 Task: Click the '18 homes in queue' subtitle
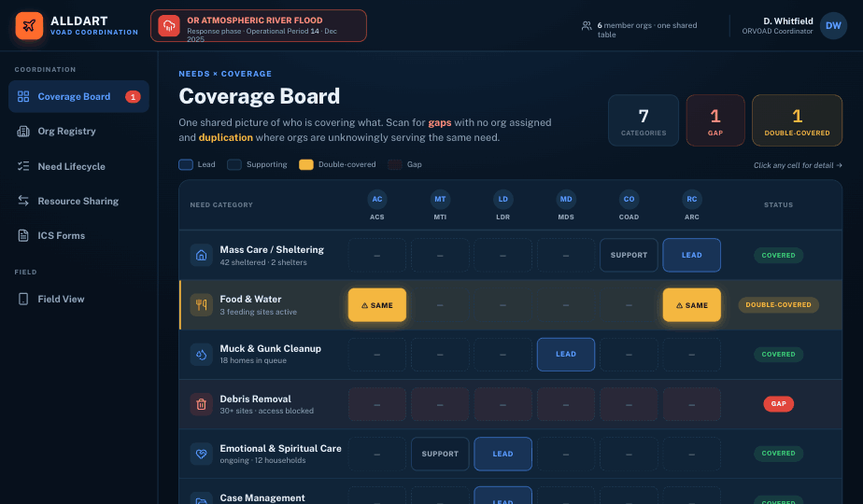253,361
